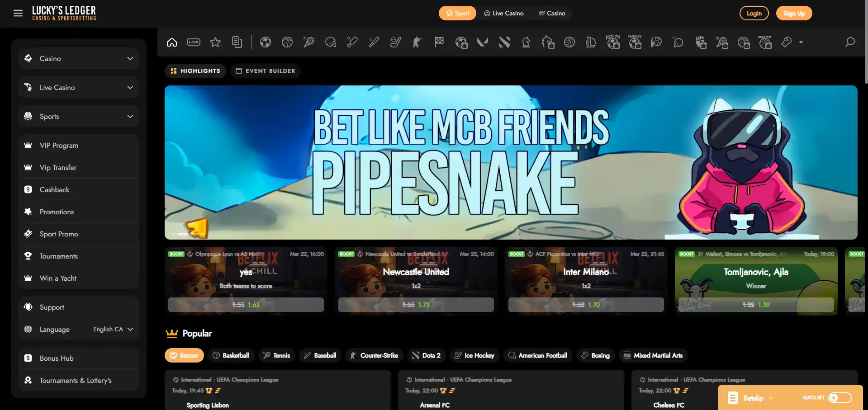The image size is (868, 410).
Task: Pick Inter Milano boosted odds 1.70
Action: click(x=586, y=305)
